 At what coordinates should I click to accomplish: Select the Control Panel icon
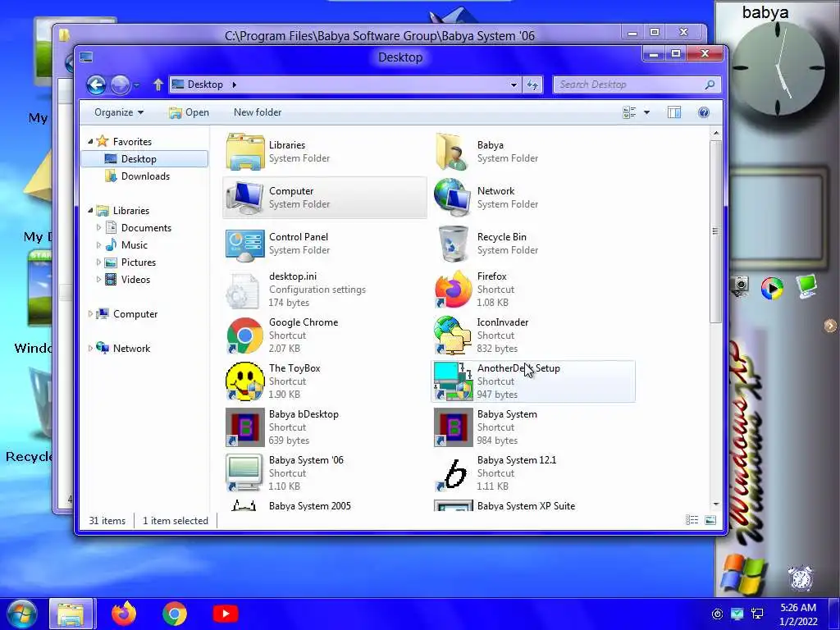pos(244,244)
